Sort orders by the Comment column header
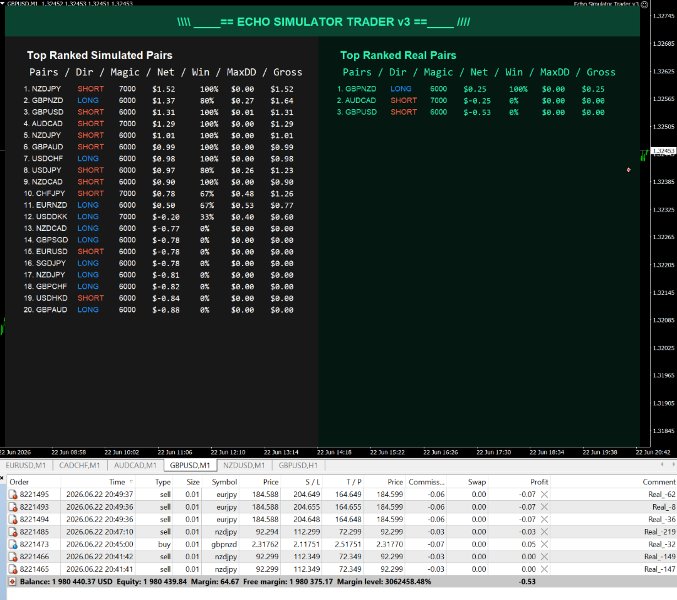The image size is (677, 600). [x=659, y=482]
